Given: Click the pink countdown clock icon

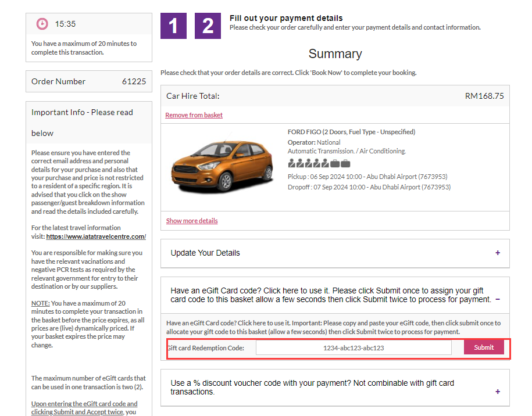Looking at the screenshot, I should 42,24.
